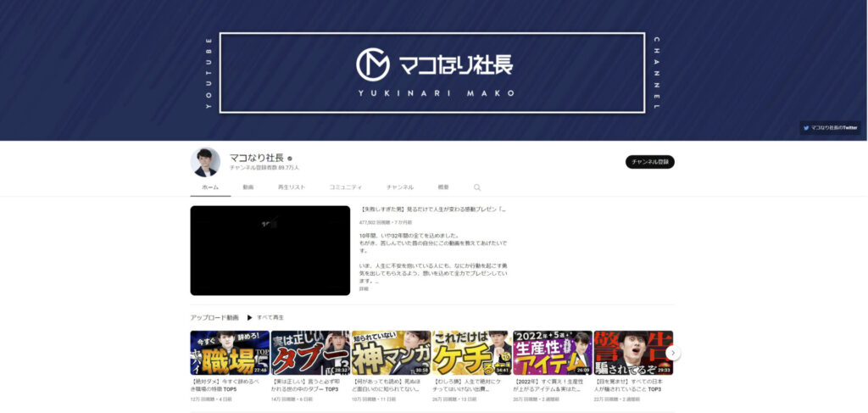Open the チャンネル tab
Viewport: 868px width, 413px height.
[400, 187]
